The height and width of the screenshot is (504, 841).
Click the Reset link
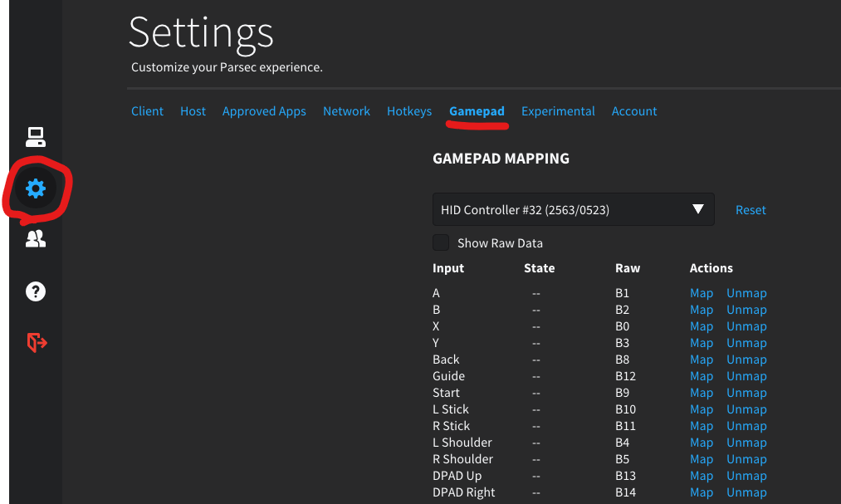coord(751,209)
